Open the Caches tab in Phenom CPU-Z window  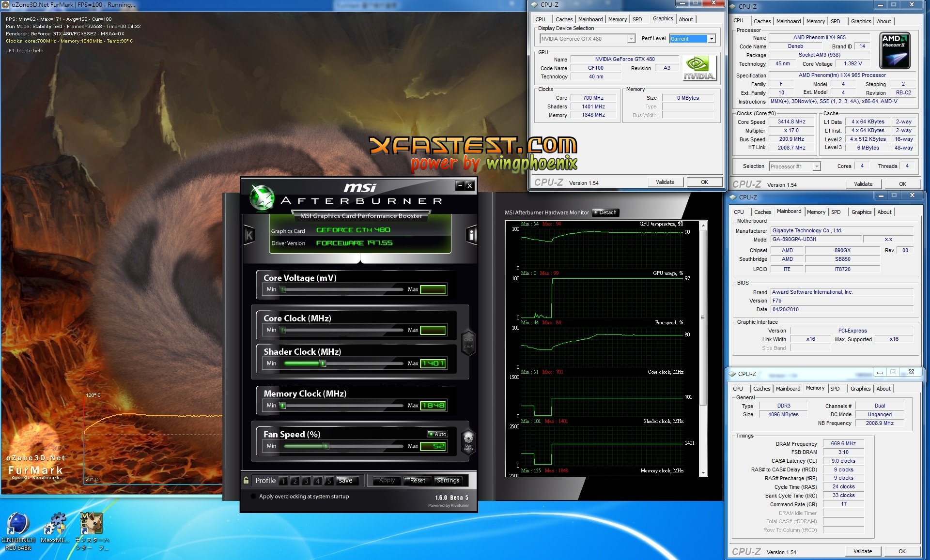click(x=762, y=21)
